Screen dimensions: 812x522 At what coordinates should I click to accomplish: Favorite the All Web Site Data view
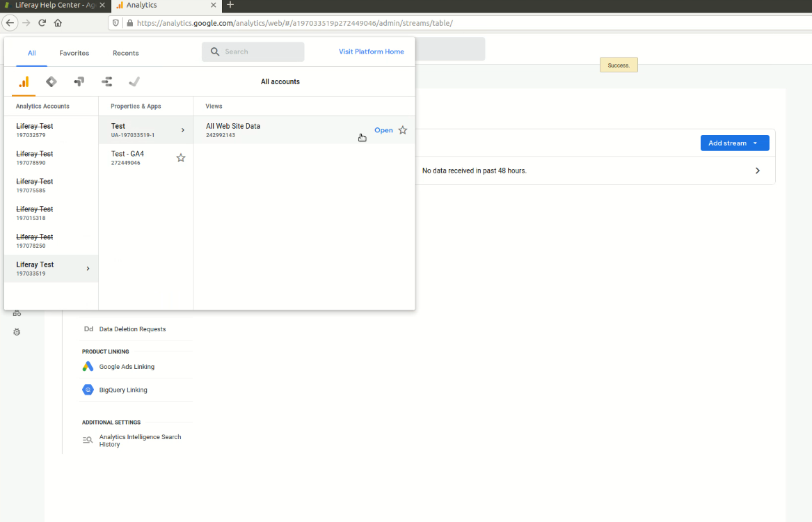coord(403,131)
